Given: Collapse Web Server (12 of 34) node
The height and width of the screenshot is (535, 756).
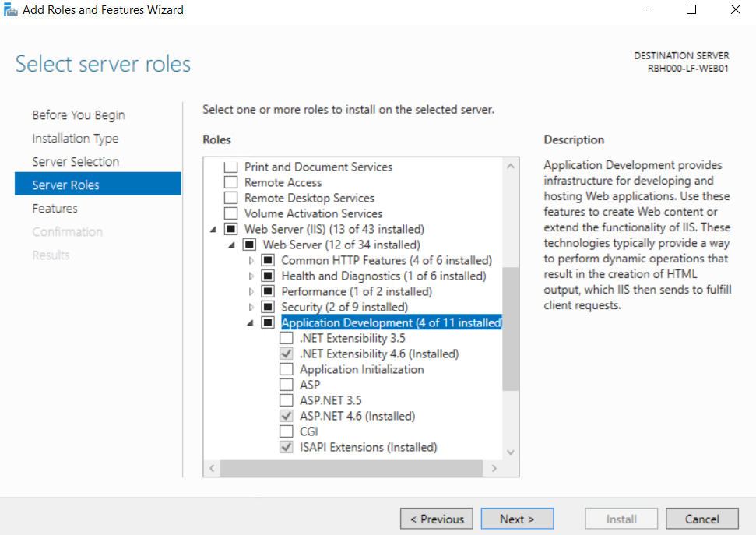Looking at the screenshot, I should pos(232,245).
